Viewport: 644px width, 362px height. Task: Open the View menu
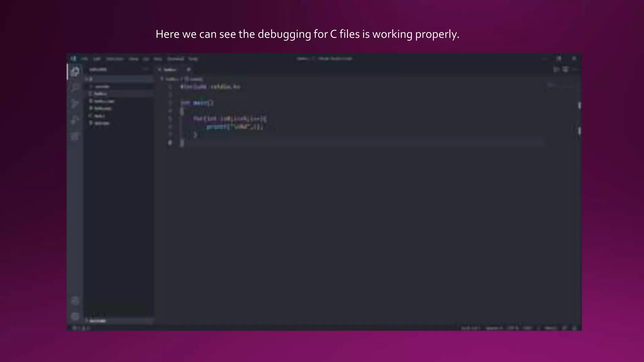134,59
